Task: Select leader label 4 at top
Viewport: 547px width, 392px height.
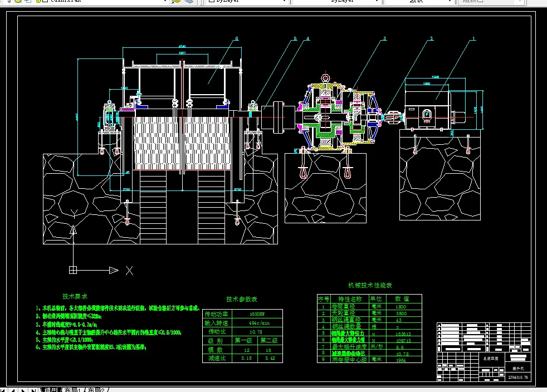Action: (x=307, y=38)
